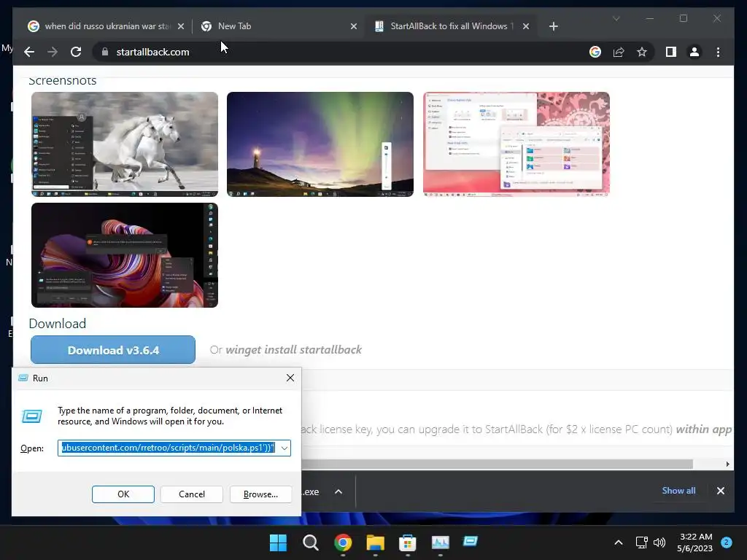The image size is (747, 560).
Task: Click the Run taskbar icon
Action: (471, 541)
